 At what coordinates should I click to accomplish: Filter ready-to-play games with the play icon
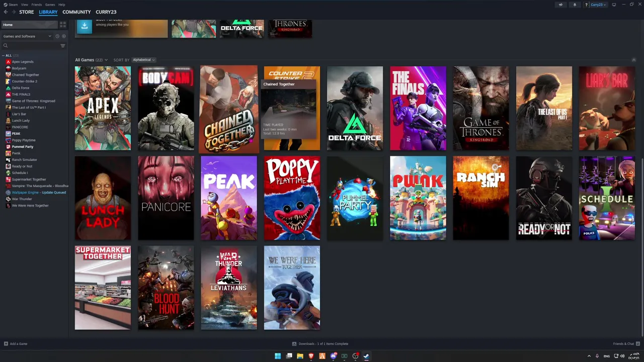point(63,36)
